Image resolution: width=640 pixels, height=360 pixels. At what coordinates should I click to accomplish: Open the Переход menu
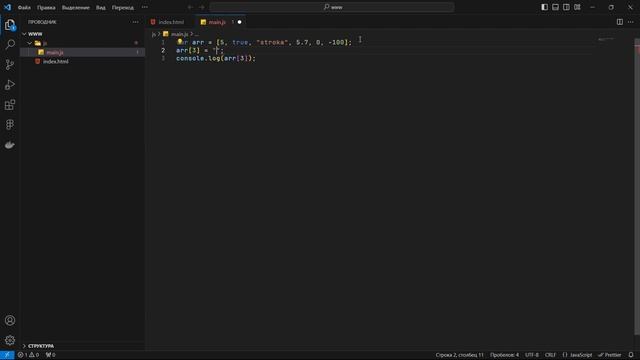pyautogui.click(x=122, y=7)
